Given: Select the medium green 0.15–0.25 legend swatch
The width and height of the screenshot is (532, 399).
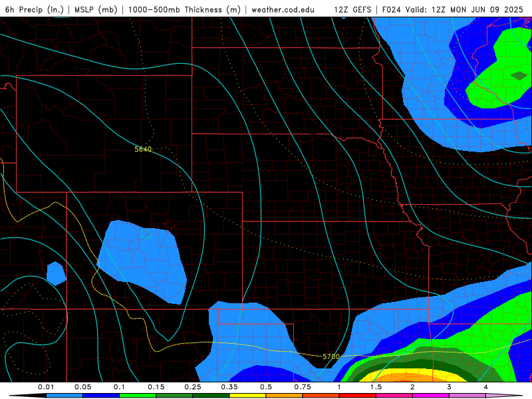Looking at the screenshot, I should click(x=174, y=396).
